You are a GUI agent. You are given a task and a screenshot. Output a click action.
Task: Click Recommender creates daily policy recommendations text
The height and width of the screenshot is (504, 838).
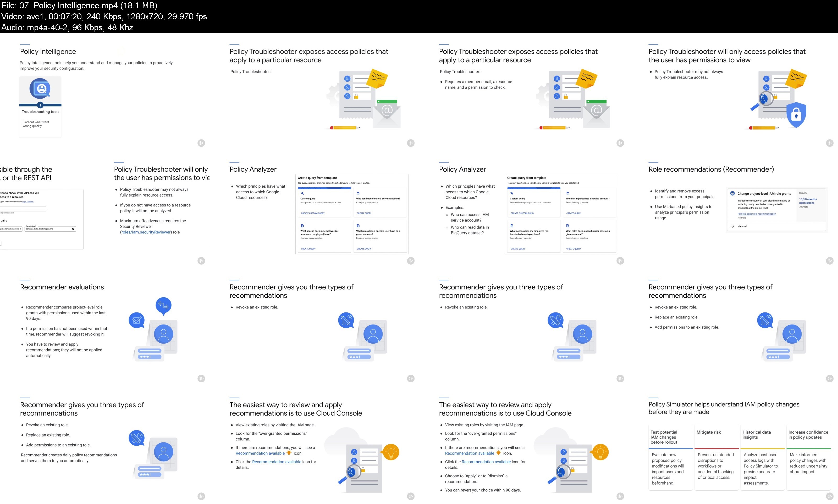tap(69, 458)
